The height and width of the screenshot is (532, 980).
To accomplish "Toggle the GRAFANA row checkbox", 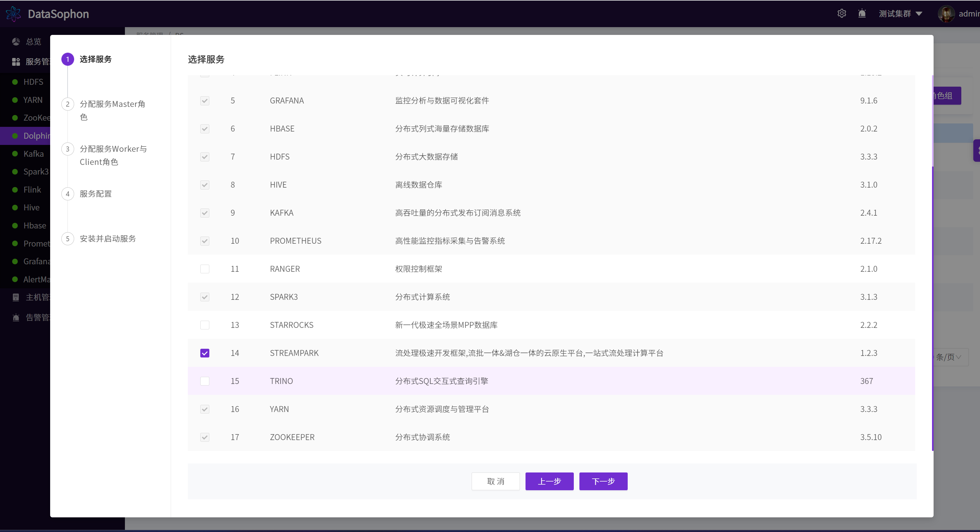I will tap(205, 100).
